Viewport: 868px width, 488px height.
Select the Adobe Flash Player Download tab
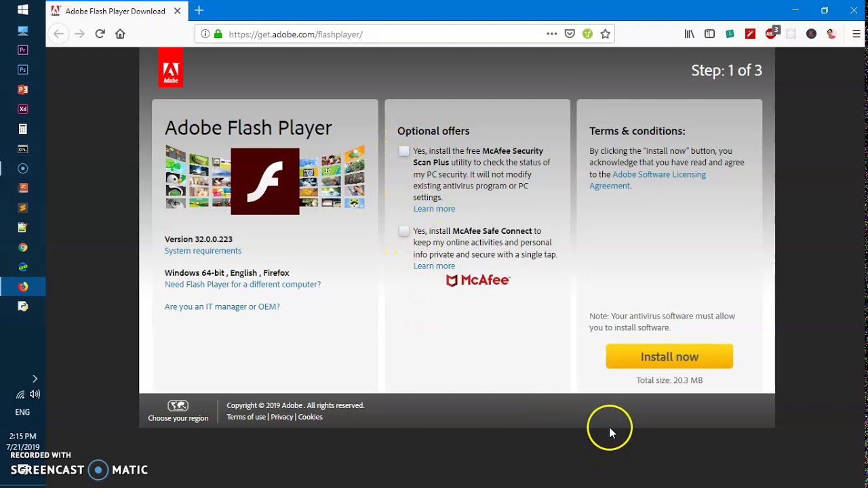(x=116, y=11)
